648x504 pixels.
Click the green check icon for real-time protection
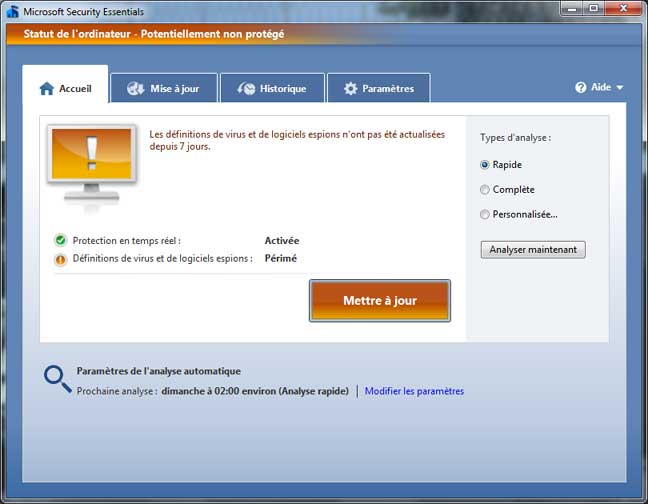(x=60, y=240)
